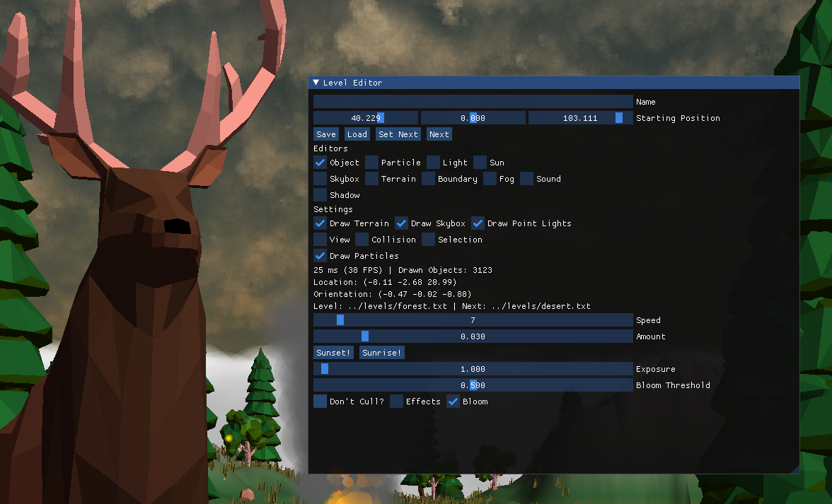
Task: Select the 0.000 starting position Y field
Action: point(473,118)
